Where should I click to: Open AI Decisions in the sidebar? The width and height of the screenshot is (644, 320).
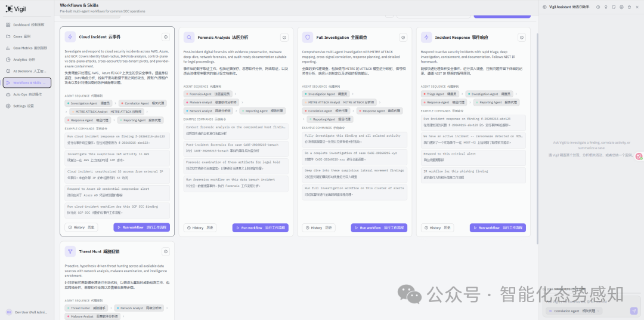pos(27,71)
